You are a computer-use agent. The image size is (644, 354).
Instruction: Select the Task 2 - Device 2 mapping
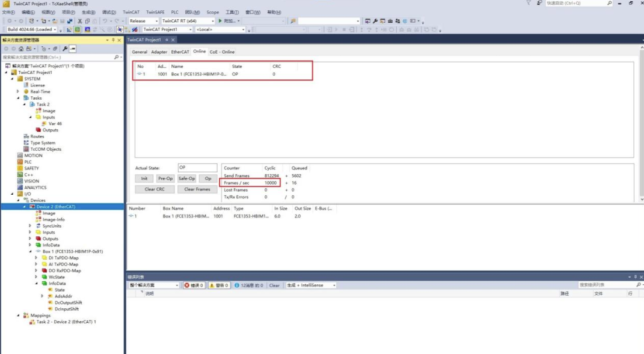click(x=66, y=322)
